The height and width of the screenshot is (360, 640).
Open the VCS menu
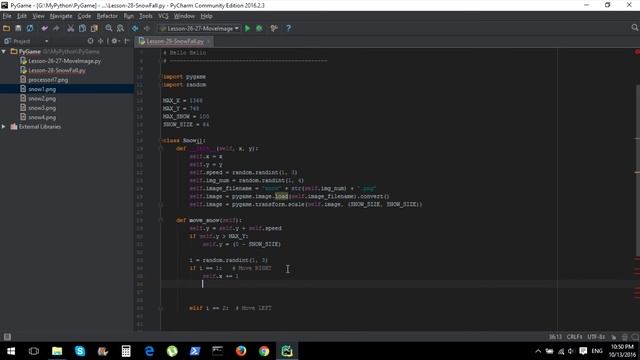163,16
